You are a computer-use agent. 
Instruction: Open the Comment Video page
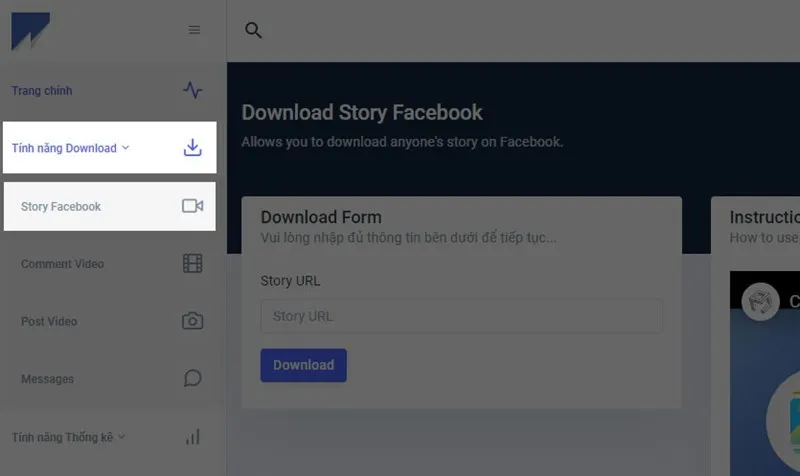coord(62,264)
